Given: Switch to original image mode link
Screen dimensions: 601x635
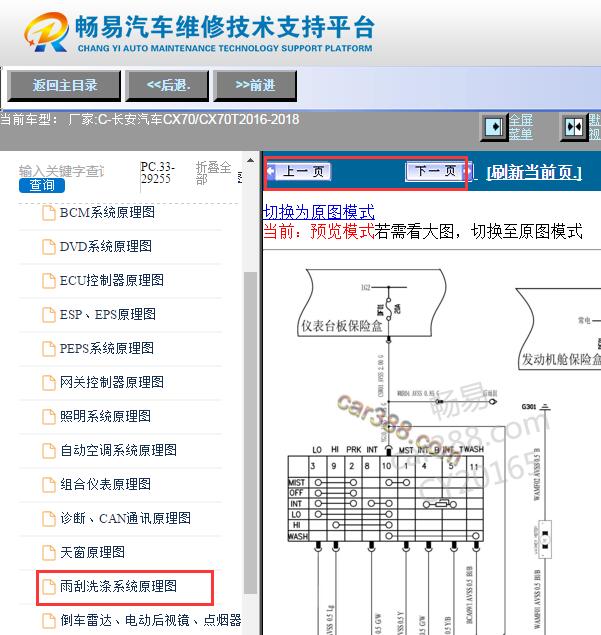Looking at the screenshot, I should 319,212.
